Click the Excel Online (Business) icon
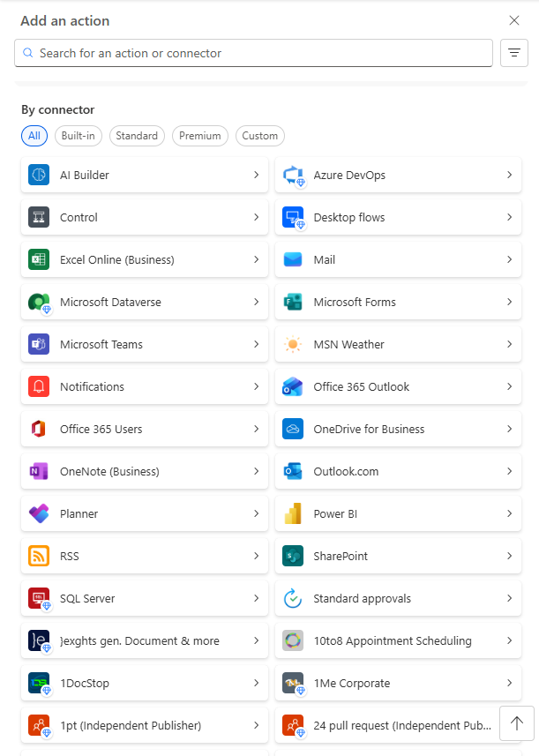This screenshot has width=539, height=756. pos(39,259)
